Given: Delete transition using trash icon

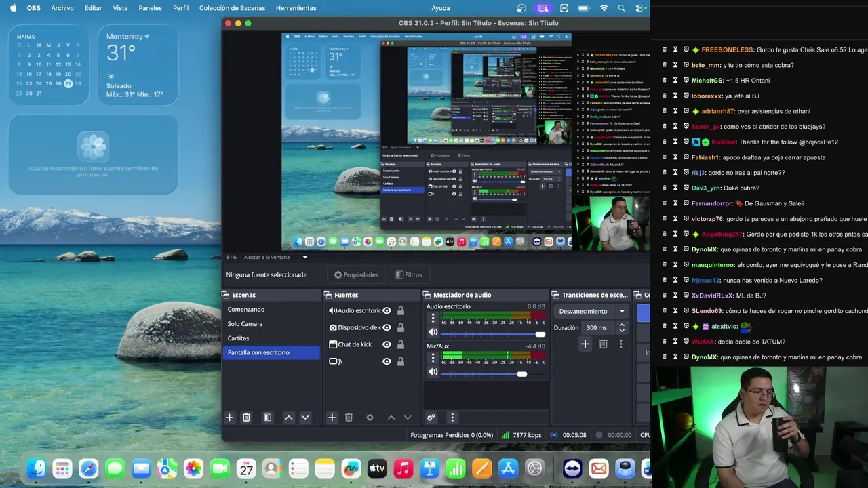Looking at the screenshot, I should pyautogui.click(x=603, y=344).
